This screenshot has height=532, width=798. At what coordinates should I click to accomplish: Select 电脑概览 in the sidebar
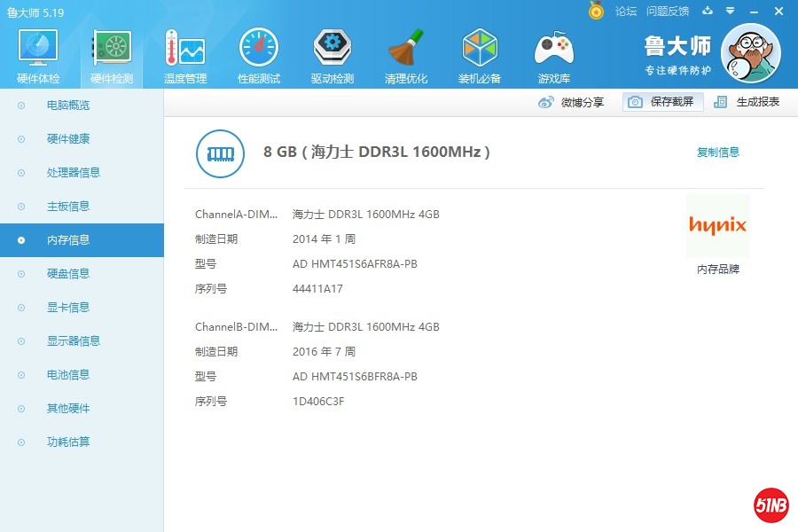(x=68, y=106)
